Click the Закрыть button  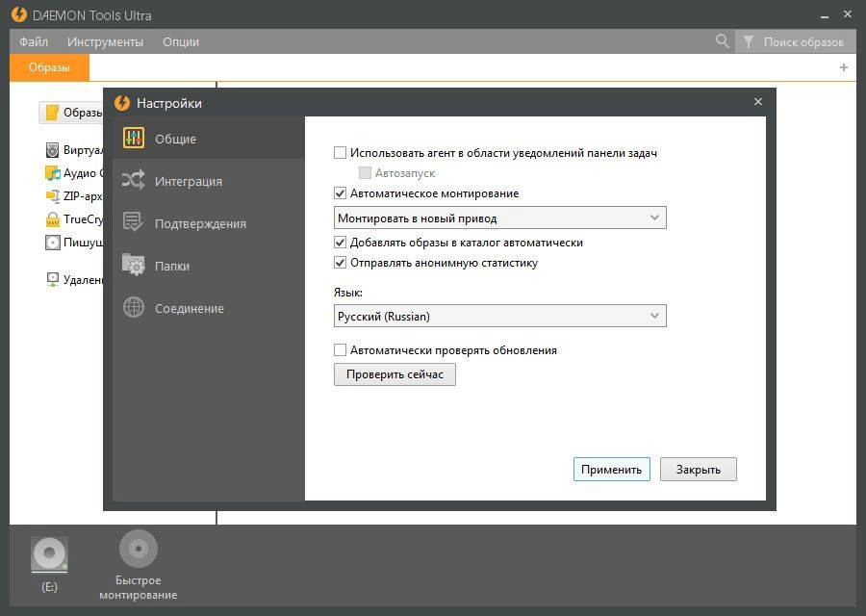click(699, 469)
